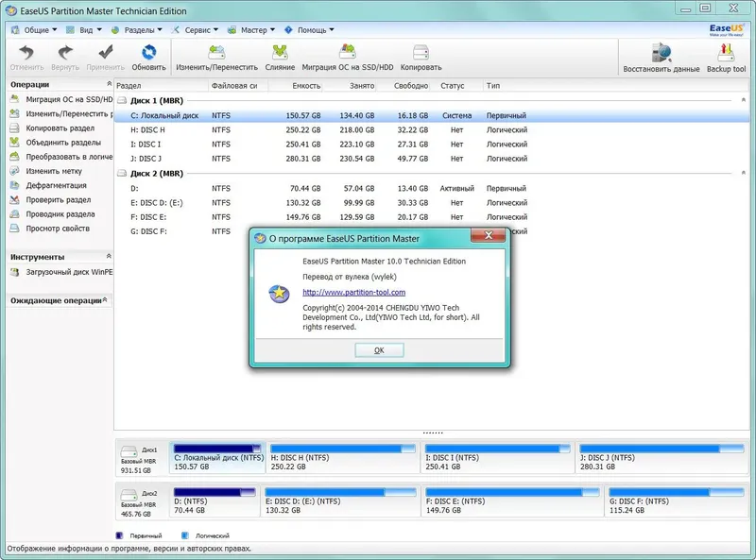Collapse the Диск 2 (MBR) group arrow
Viewport: 756px width, 560px height.
[743, 173]
